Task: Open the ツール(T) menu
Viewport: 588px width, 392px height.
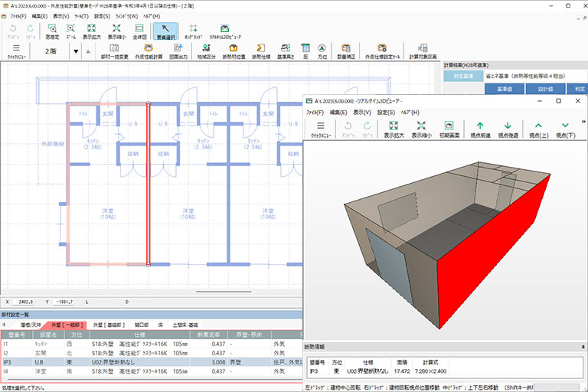Action: [x=81, y=16]
